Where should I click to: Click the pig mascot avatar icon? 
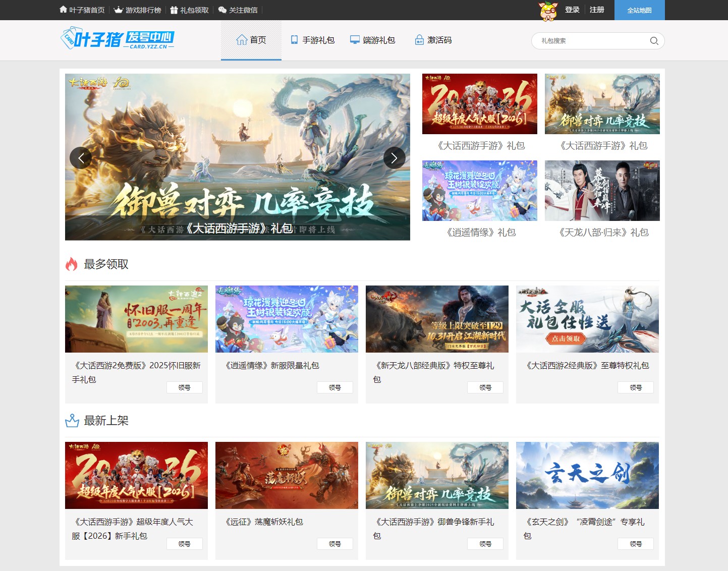548,11
